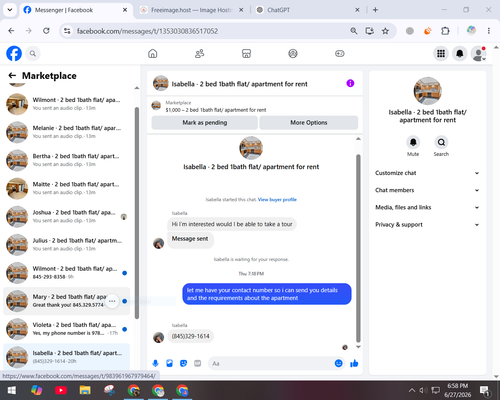500x400 pixels.
Task: Open Wilmont chat with audio clip
Action: pyautogui.click(x=67, y=104)
